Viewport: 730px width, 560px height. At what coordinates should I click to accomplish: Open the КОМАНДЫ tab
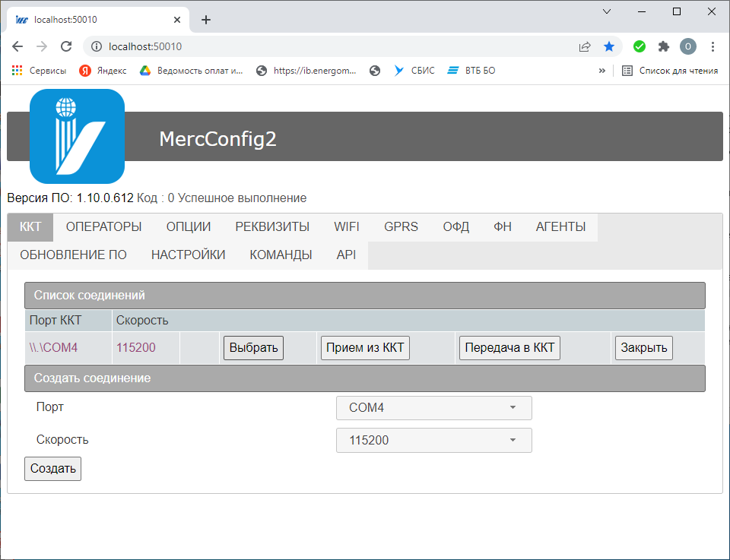click(281, 255)
